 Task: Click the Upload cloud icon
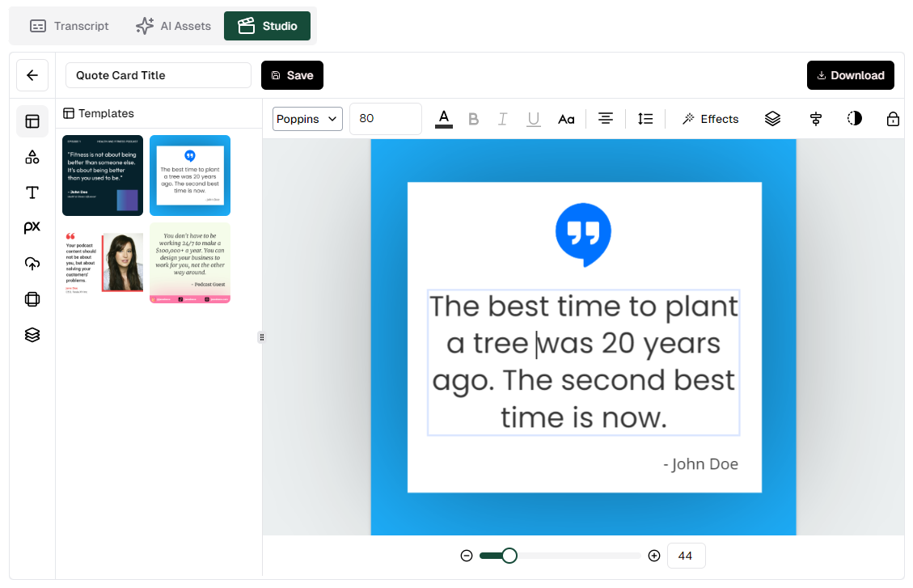point(32,264)
